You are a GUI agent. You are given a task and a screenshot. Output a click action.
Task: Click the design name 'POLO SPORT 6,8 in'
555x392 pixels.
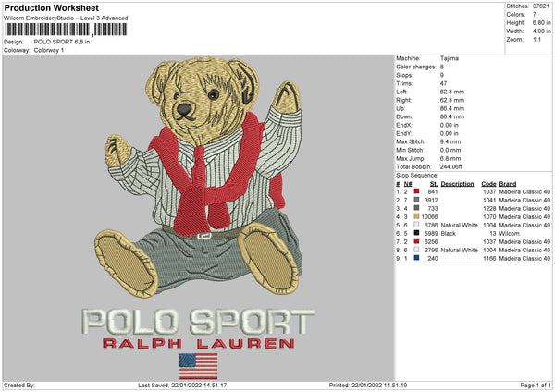62,42
